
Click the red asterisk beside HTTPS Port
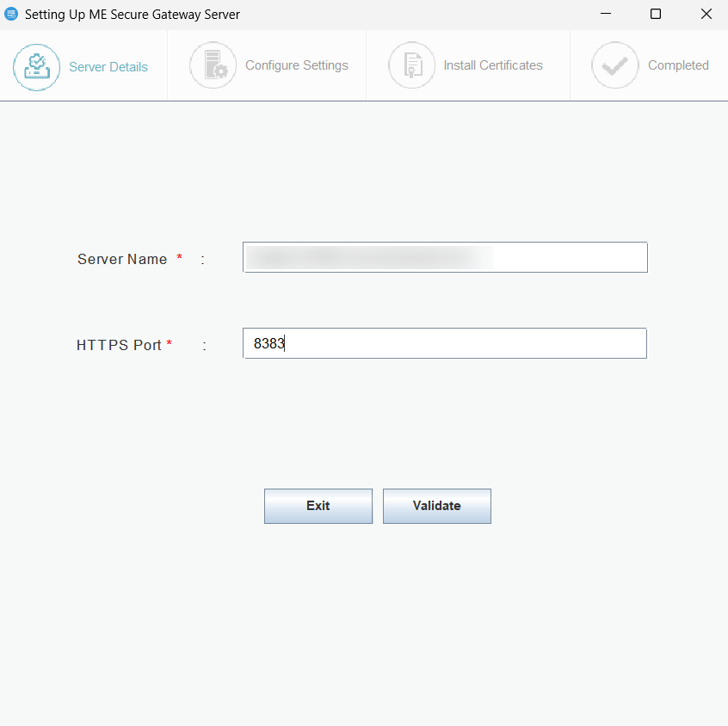coord(169,341)
